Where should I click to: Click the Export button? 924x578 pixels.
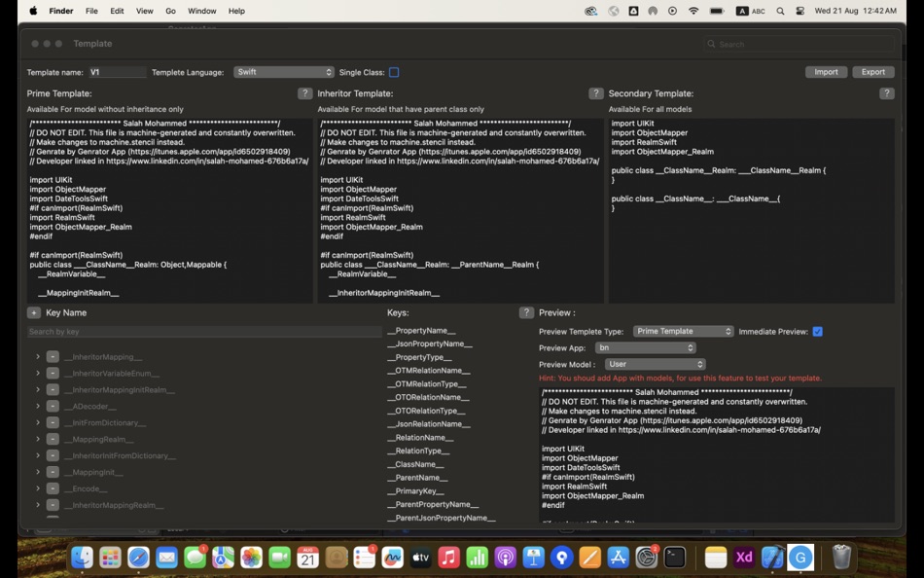(872, 71)
